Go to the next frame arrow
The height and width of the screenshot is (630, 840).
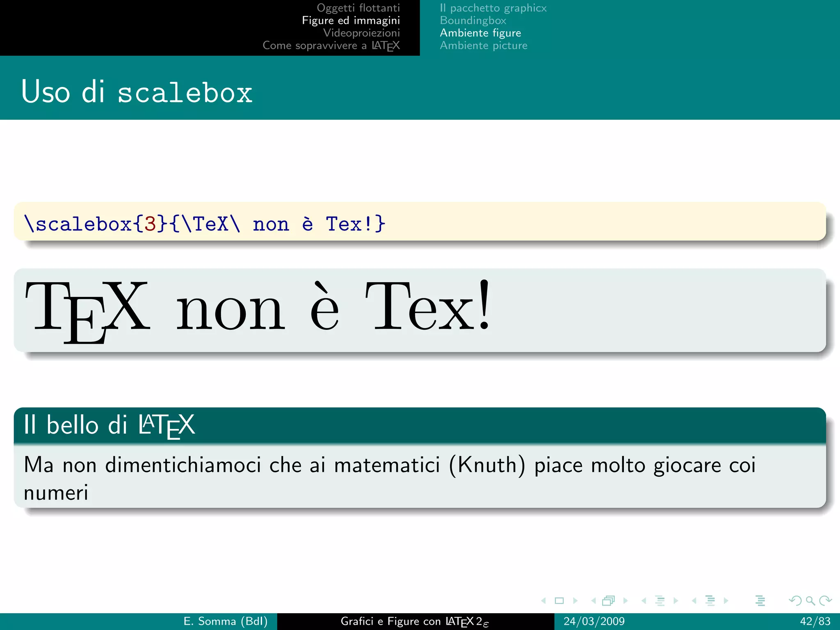click(x=625, y=601)
